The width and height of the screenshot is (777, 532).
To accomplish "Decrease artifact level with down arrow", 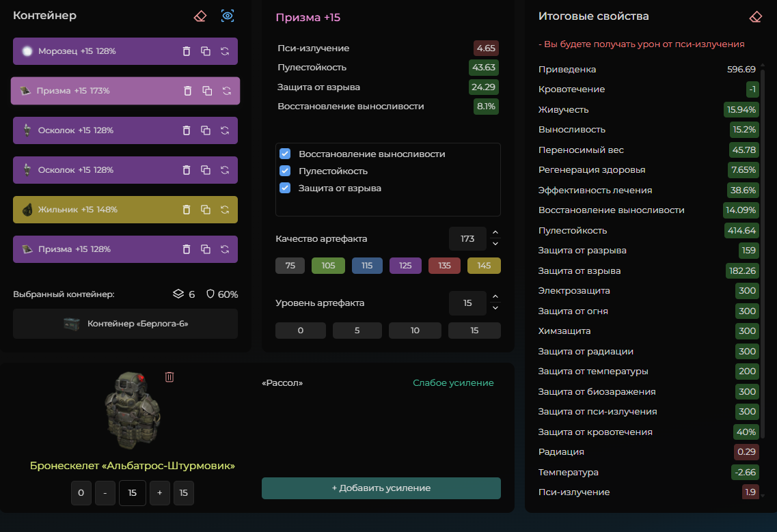I will pyautogui.click(x=495, y=308).
